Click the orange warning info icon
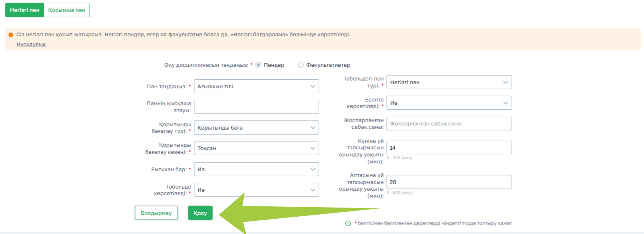Screen dimensions: 644x234 tap(11, 35)
